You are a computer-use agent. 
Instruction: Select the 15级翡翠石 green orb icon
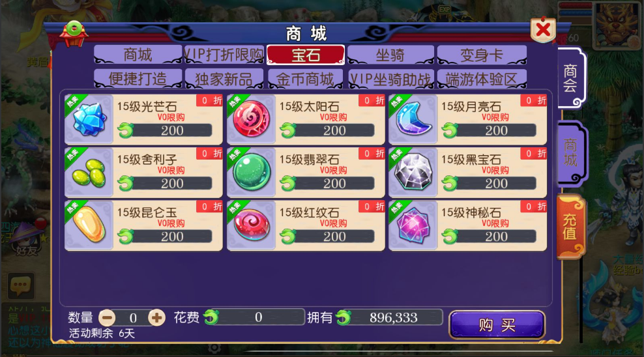click(x=252, y=172)
